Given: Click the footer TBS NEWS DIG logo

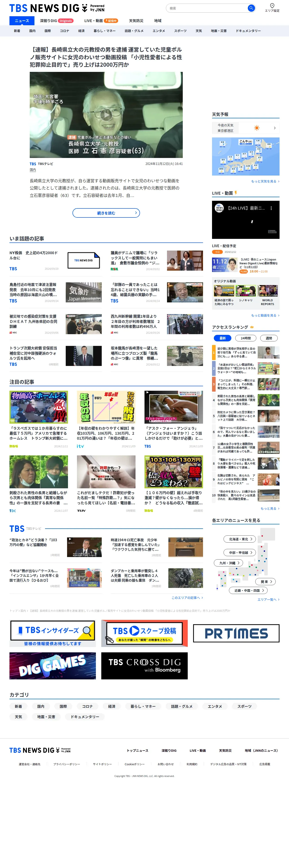Looking at the screenshot, I should click(40, 750).
